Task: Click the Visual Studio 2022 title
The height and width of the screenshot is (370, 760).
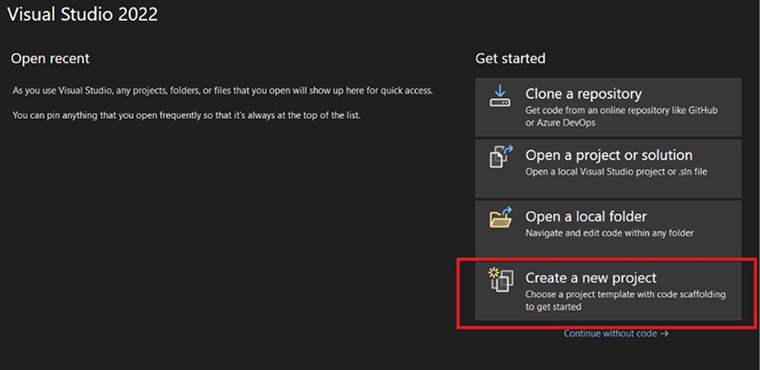Action: (82, 14)
